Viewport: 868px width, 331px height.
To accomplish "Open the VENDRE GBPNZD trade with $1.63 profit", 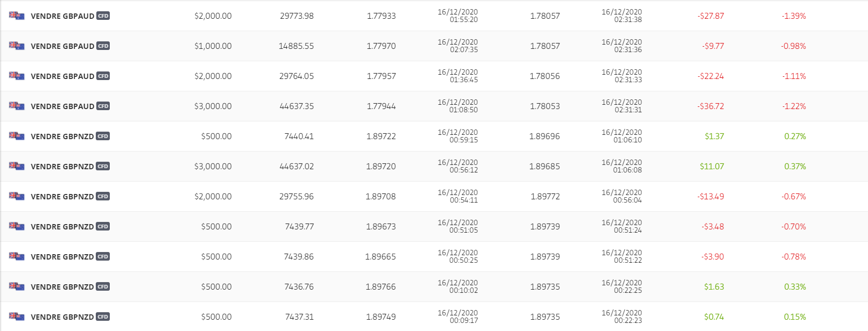I will 62,287.
